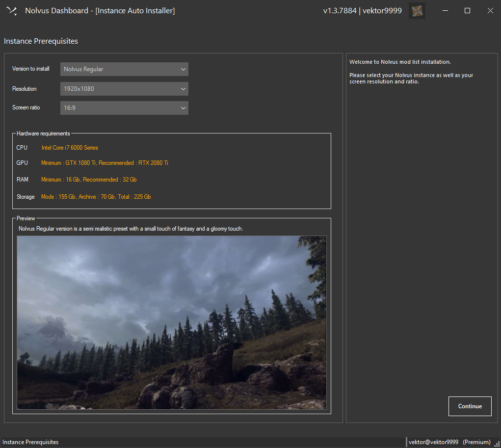Click the 'Resolution' field label
Viewport: 501px width, 448px height.
pyautogui.click(x=24, y=89)
